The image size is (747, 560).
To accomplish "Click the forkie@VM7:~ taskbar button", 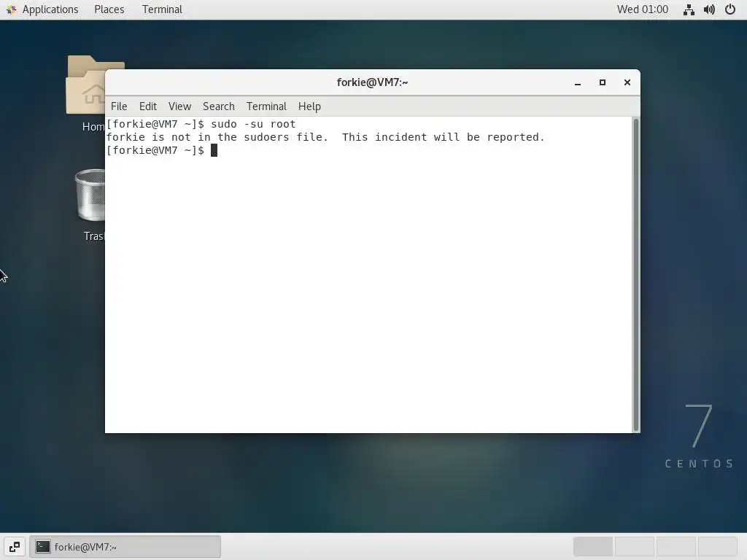I will pyautogui.click(x=125, y=547).
